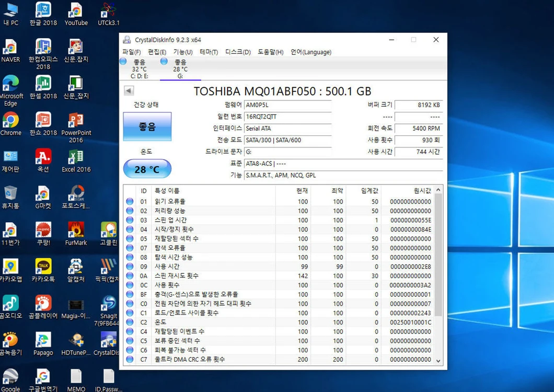
Task: Open the G마켓 desktop shortcut
Action: [x=43, y=197]
